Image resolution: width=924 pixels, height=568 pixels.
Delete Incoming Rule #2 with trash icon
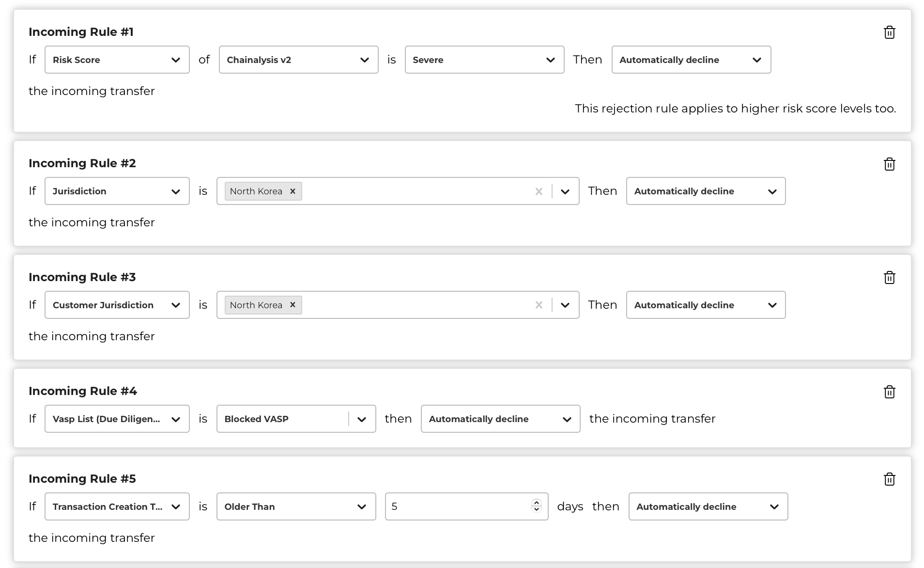(889, 164)
